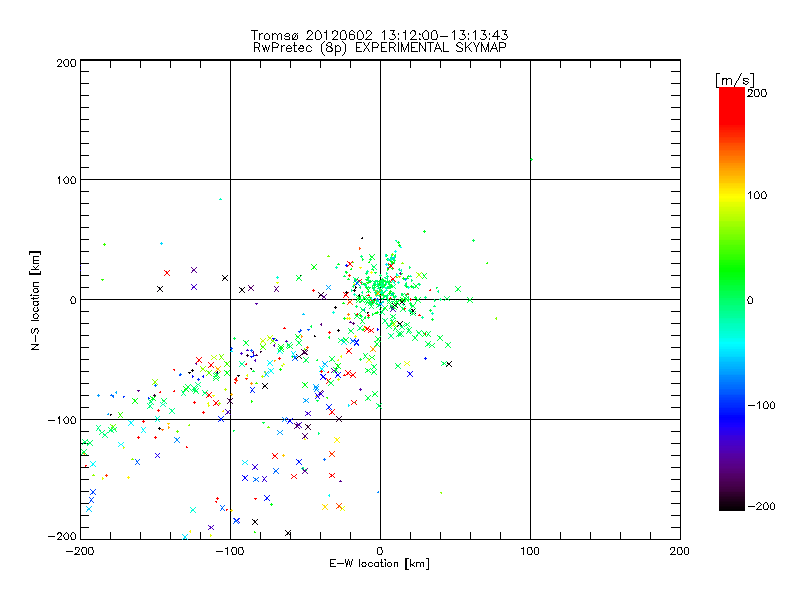800x600 pixels.
Task: Click the cyan point near -107 E-W, 83 N-S
Action: (220, 199)
